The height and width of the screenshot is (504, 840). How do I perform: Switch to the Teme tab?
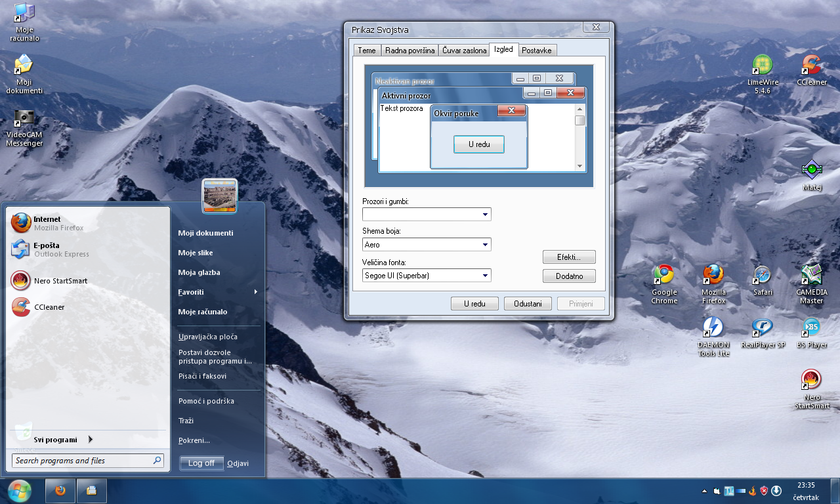(366, 50)
